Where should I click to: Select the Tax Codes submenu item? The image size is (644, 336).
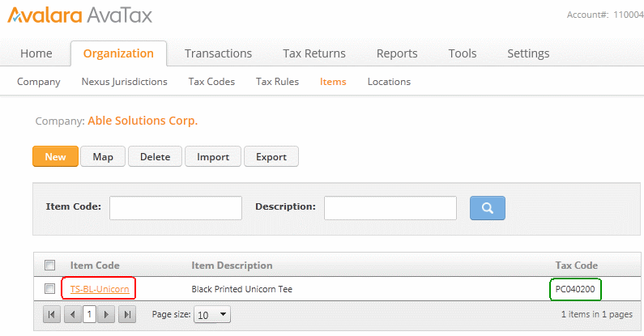(x=211, y=81)
